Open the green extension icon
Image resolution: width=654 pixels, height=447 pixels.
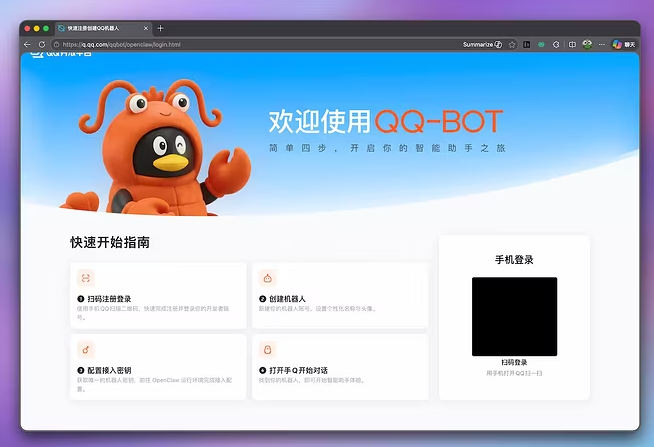[541, 44]
